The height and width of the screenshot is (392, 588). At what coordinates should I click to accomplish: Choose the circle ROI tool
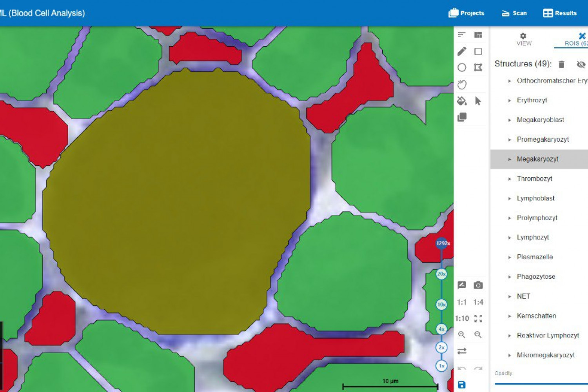coord(462,67)
